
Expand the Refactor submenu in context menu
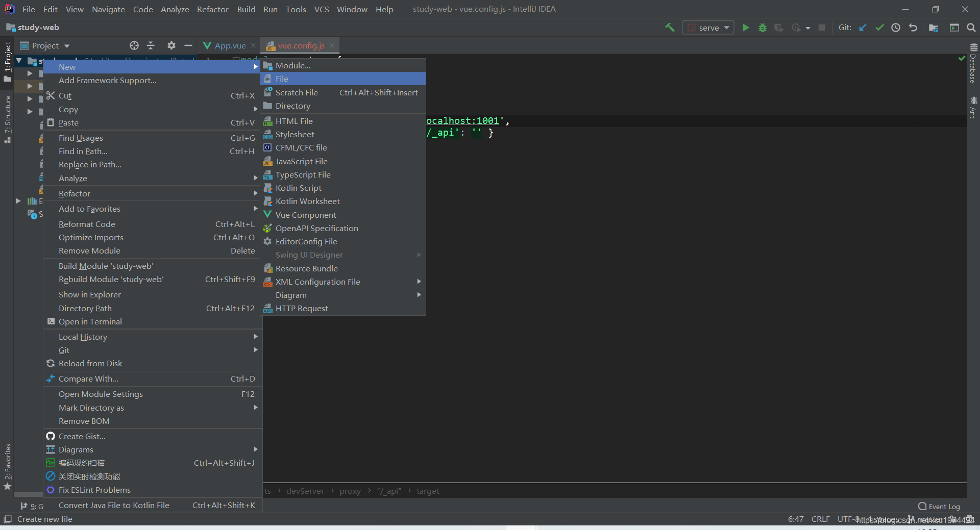tap(153, 193)
